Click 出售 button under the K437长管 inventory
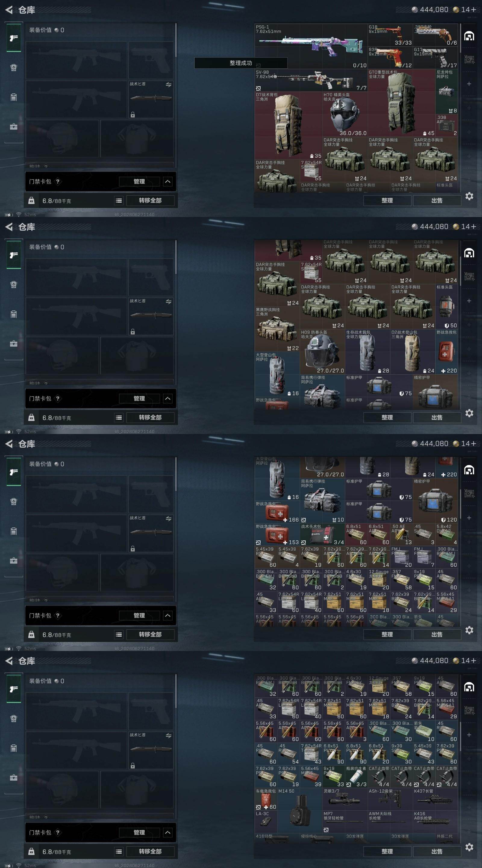 click(x=437, y=851)
